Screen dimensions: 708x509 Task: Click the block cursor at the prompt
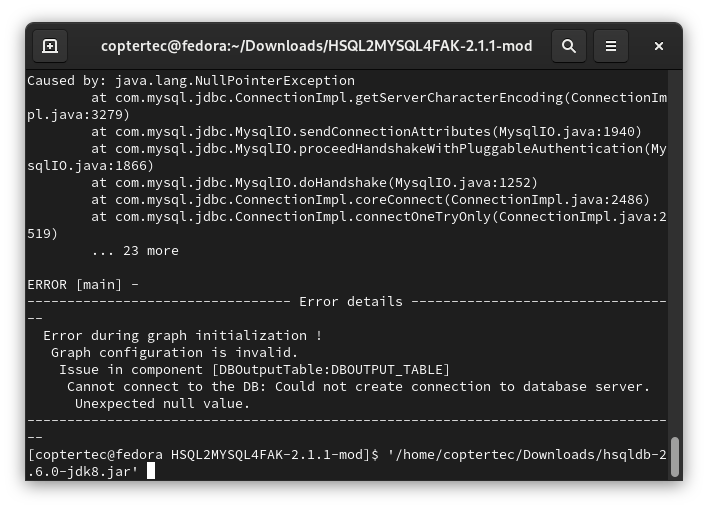tap(151, 471)
